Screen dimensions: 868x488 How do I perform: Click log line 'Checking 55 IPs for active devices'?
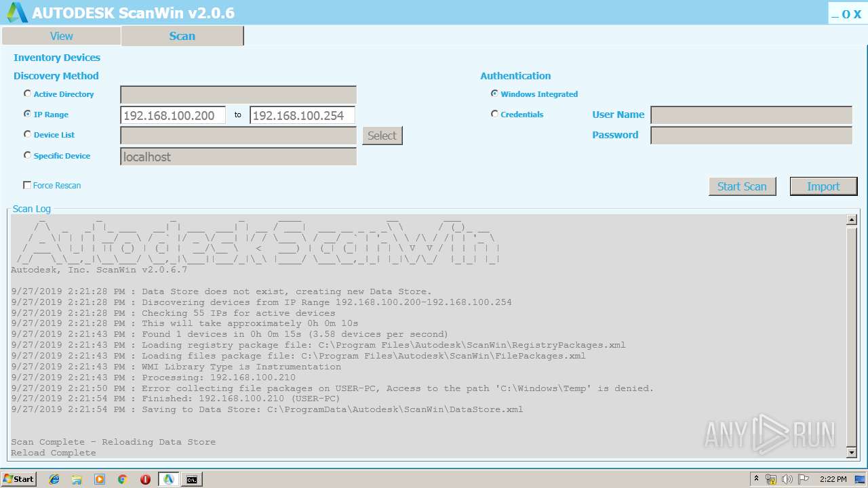173,313
